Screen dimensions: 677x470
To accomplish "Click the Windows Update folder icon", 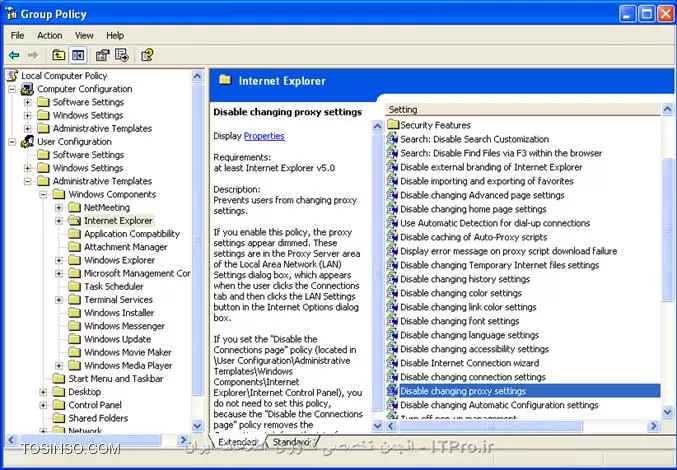I will click(75, 339).
